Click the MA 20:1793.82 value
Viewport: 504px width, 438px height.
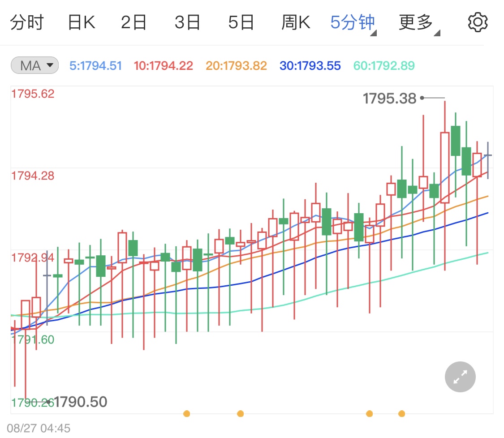tap(236, 65)
